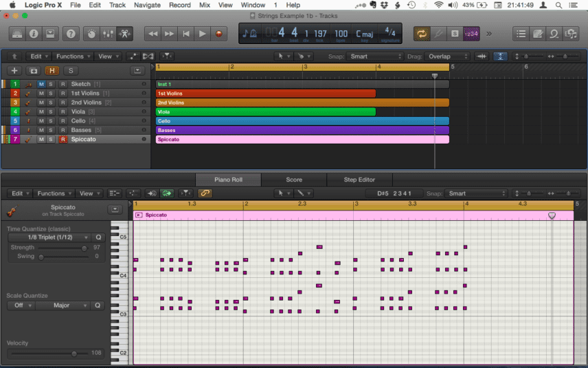The width and height of the screenshot is (588, 368).
Task: Open Piano Roll Edit menu
Action: point(19,193)
